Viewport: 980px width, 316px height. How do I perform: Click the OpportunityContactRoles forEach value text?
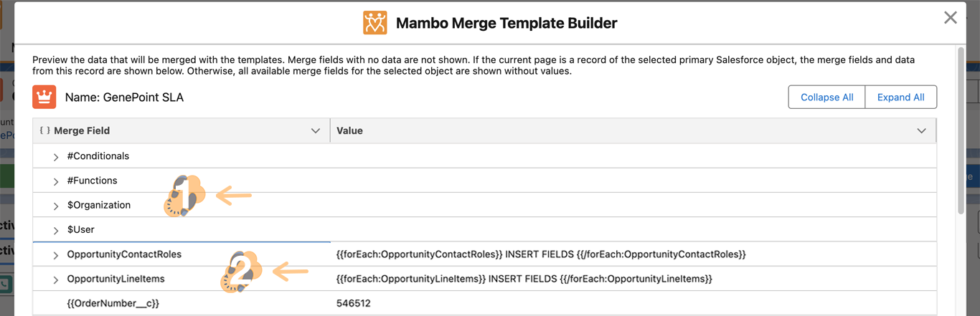(x=541, y=254)
